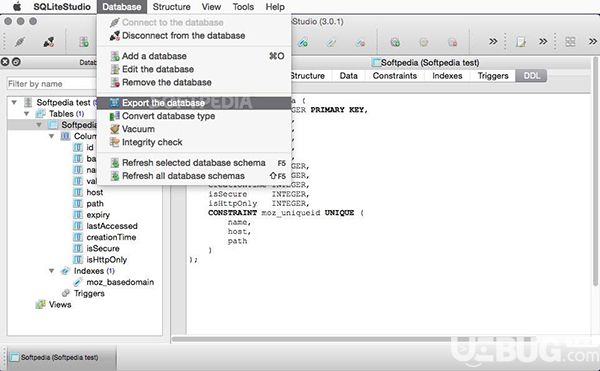Image resolution: width=600 pixels, height=371 pixels.
Task: Open the Tools menu
Action: click(x=243, y=7)
